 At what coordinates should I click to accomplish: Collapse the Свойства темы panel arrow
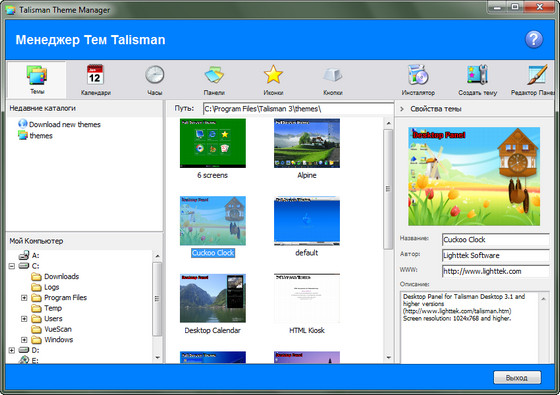tap(402, 109)
